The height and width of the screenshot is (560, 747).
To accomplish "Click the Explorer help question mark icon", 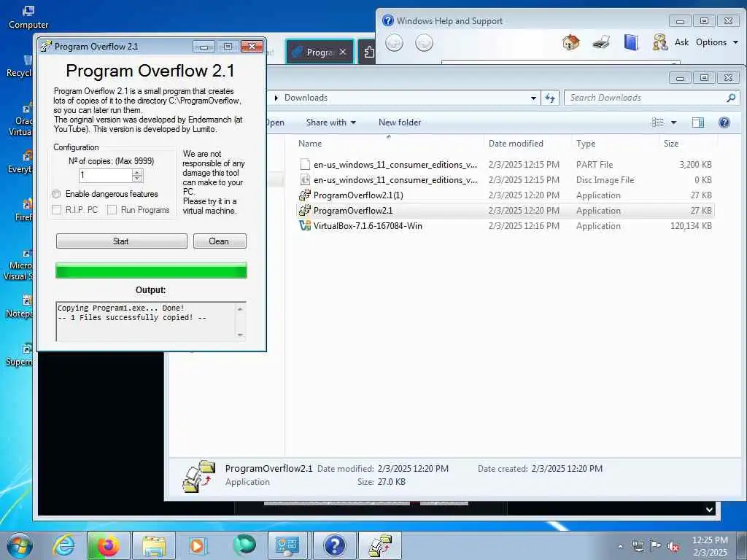I will point(724,122).
